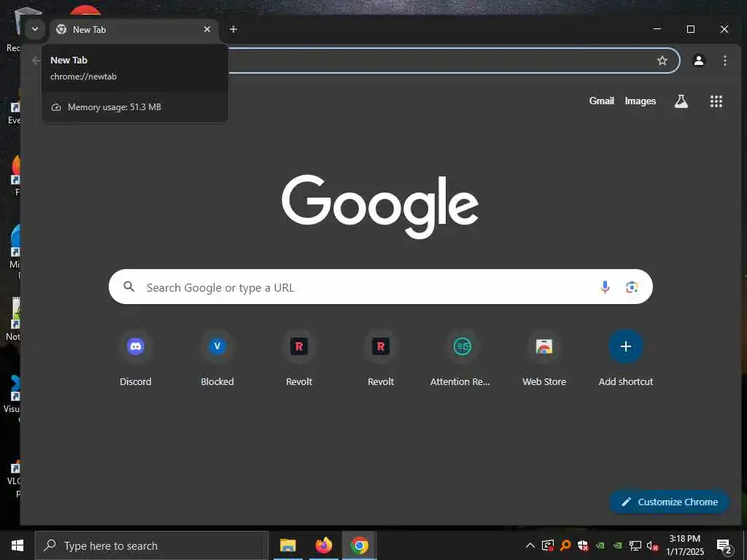Focus the Search Google or type a URL box

[381, 287]
